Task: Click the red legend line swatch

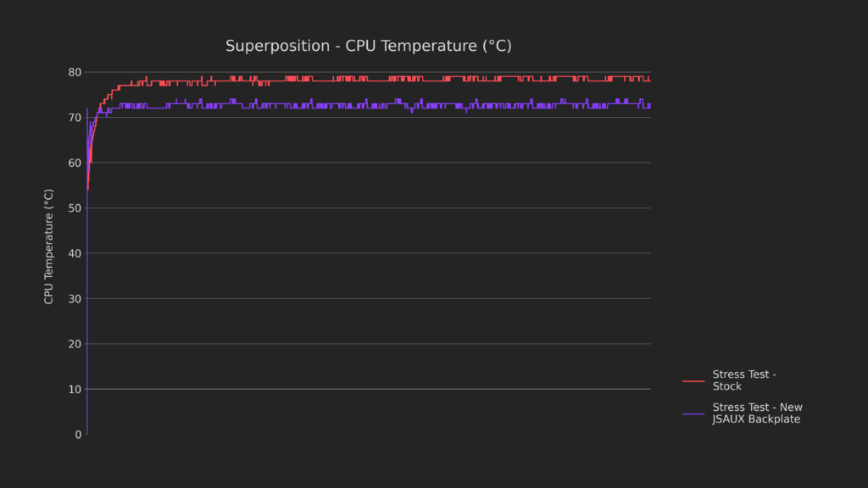Action: (693, 381)
